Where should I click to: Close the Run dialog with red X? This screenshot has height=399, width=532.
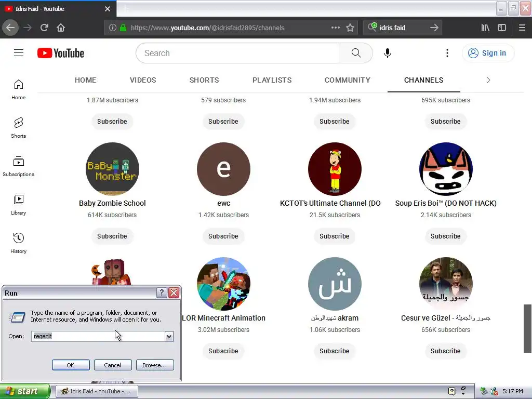[x=174, y=293]
